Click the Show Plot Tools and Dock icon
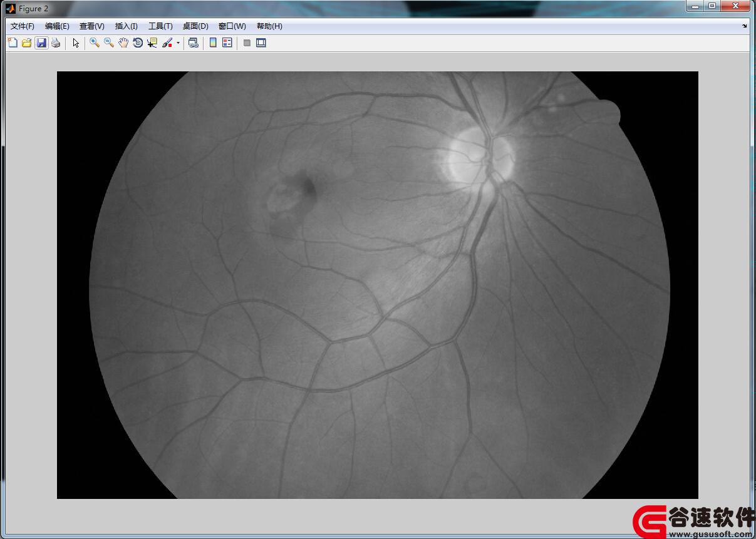The height and width of the screenshot is (539, 756). 261,43
